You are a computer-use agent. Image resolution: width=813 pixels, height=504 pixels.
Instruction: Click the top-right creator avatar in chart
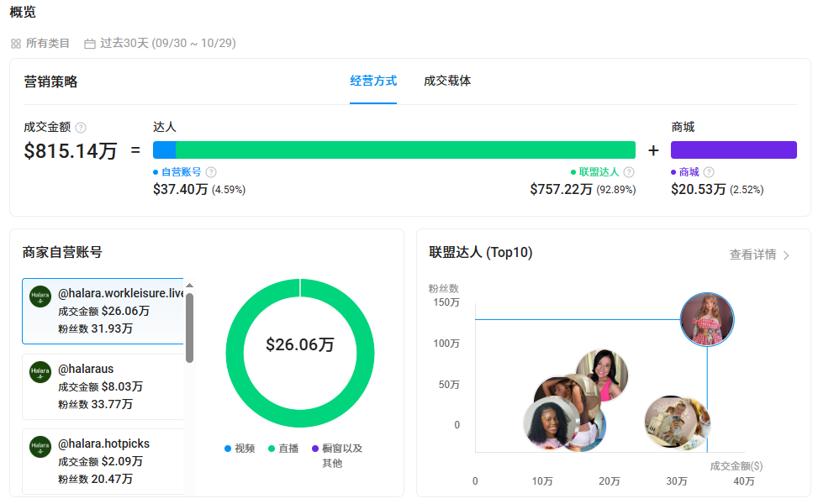click(x=706, y=320)
